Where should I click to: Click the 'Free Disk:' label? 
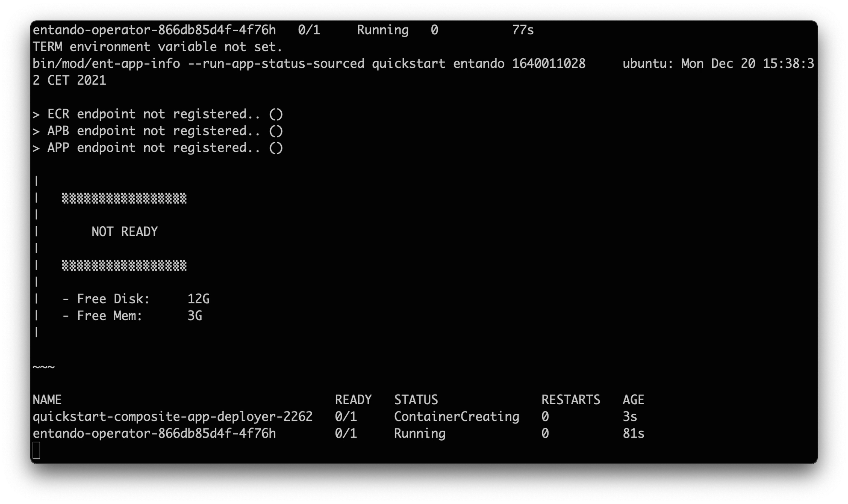coord(113,299)
